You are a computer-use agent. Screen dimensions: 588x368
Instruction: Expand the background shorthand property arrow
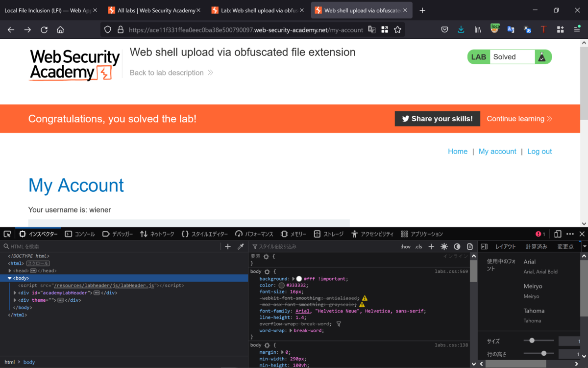pos(294,279)
